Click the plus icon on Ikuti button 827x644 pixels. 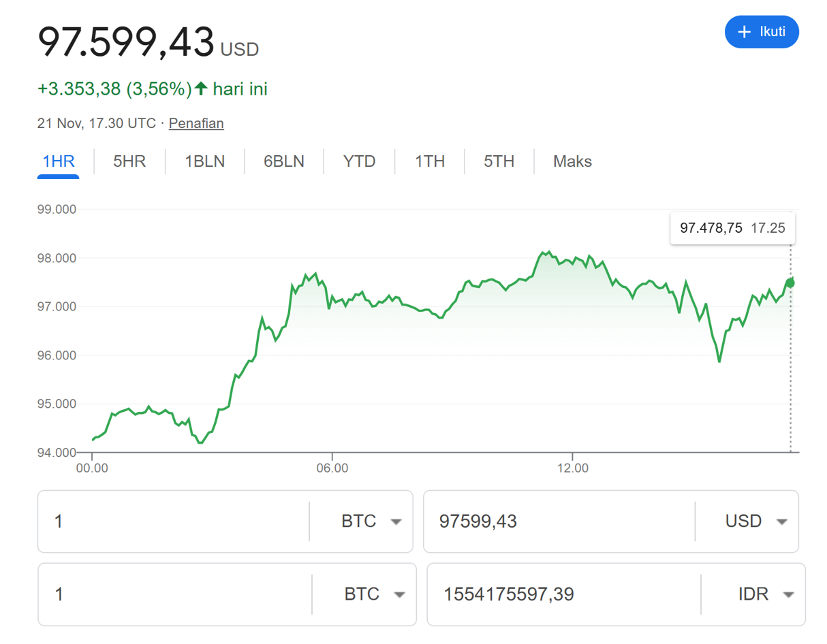point(745,32)
